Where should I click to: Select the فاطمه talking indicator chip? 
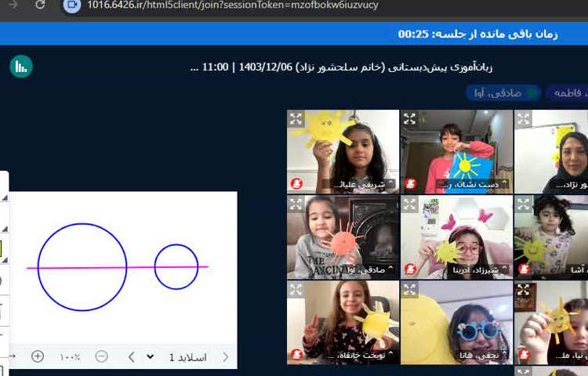570,93
